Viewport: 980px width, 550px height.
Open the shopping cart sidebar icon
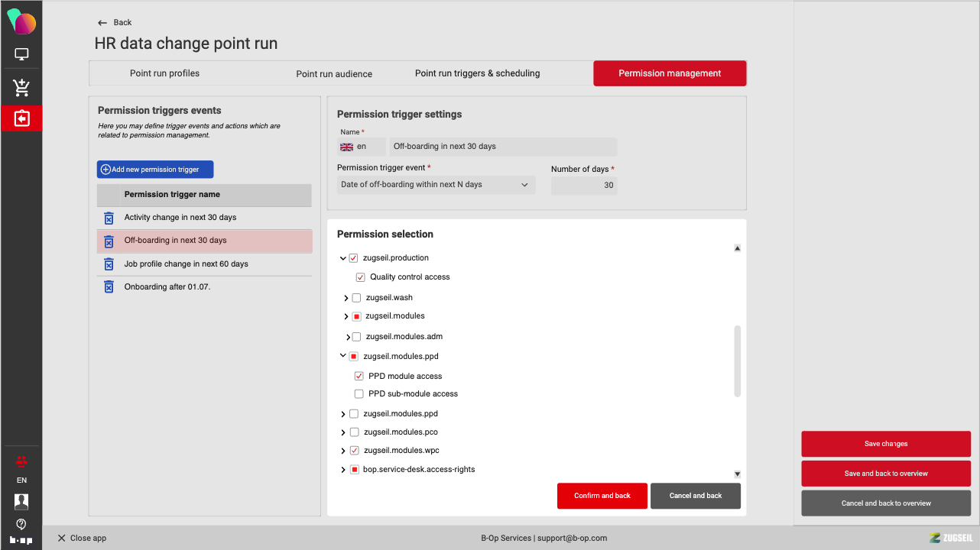tap(21, 88)
